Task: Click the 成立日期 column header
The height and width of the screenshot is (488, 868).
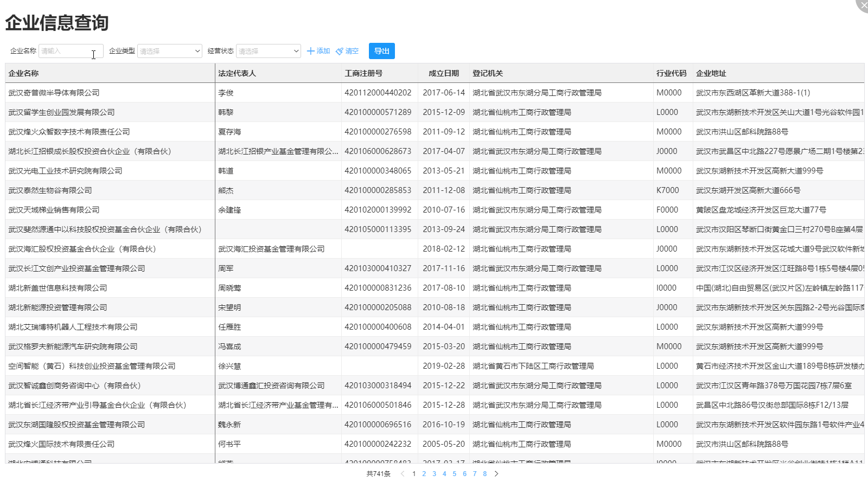Action: click(x=443, y=73)
